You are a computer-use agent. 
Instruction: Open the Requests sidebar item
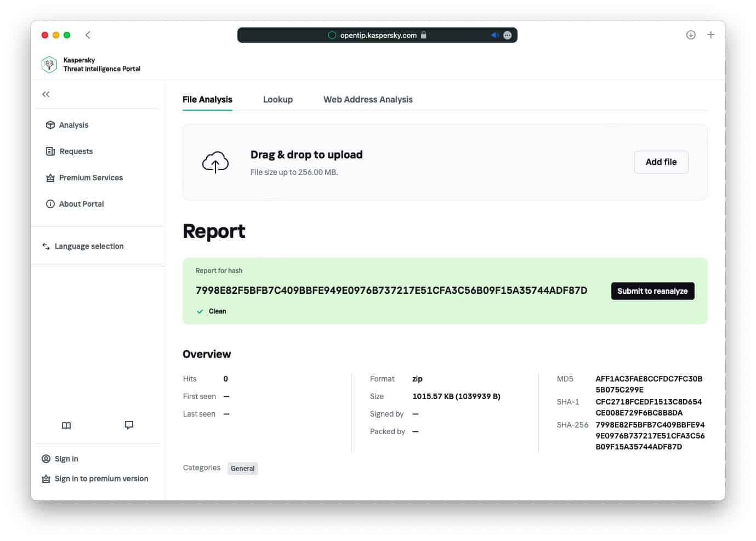76,151
